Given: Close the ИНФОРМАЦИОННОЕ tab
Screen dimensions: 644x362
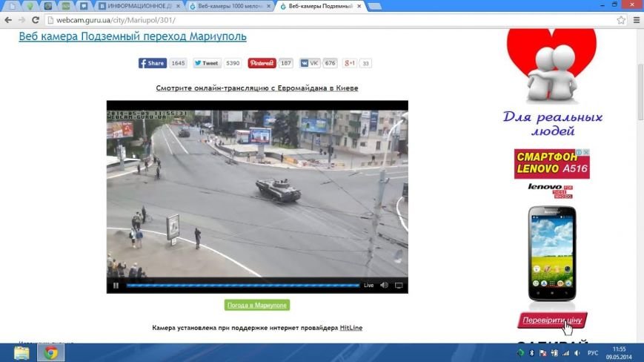Looking at the screenshot, I should [x=178, y=6].
